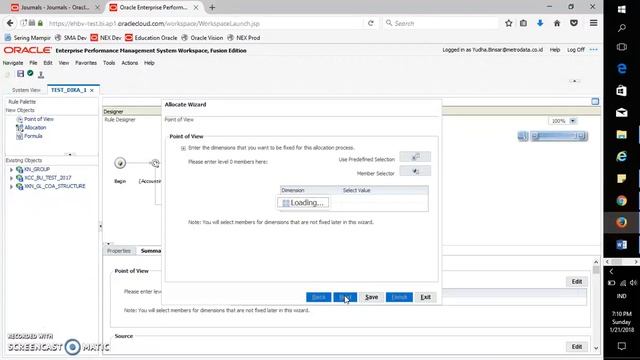Open the File menu

click(x=33, y=63)
